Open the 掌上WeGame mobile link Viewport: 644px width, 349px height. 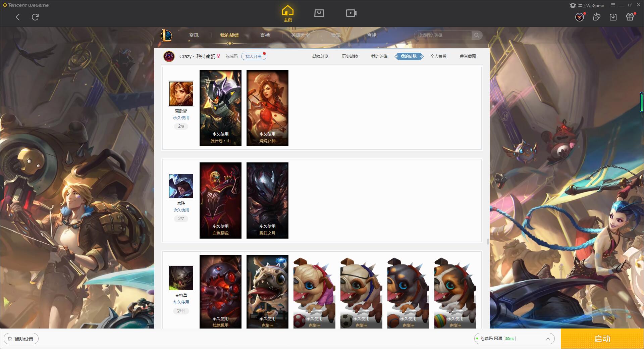(x=587, y=5)
